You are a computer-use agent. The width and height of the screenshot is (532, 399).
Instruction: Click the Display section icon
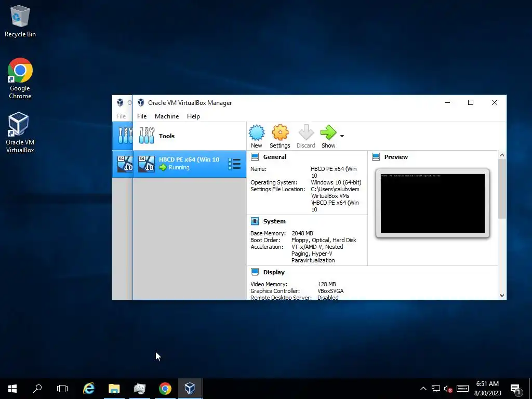pos(255,272)
